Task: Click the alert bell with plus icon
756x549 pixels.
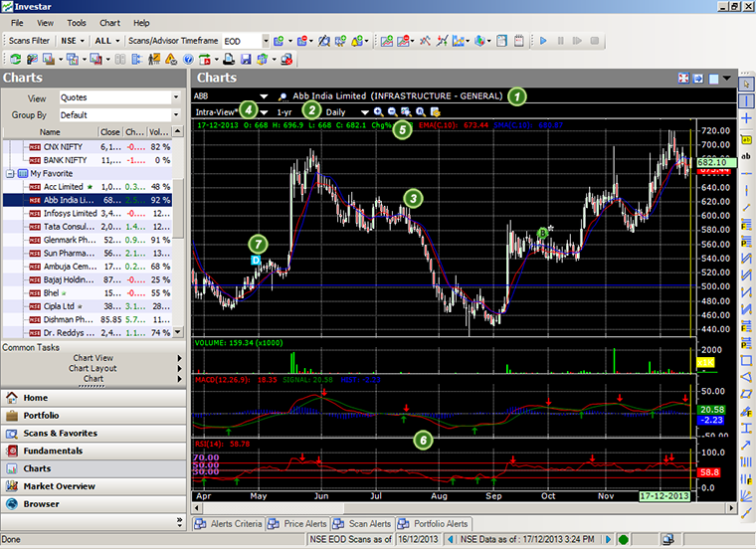Action: coord(357,41)
